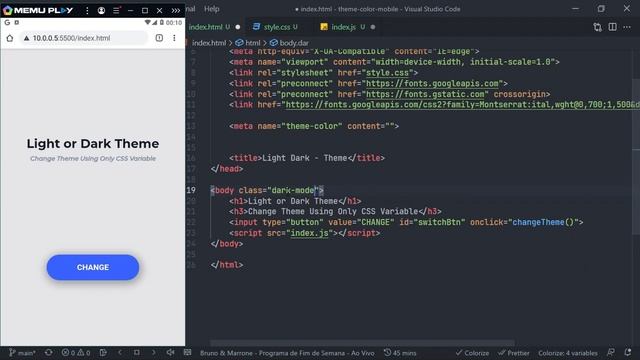Click lyrics icon beside song title in status bar

point(187,353)
